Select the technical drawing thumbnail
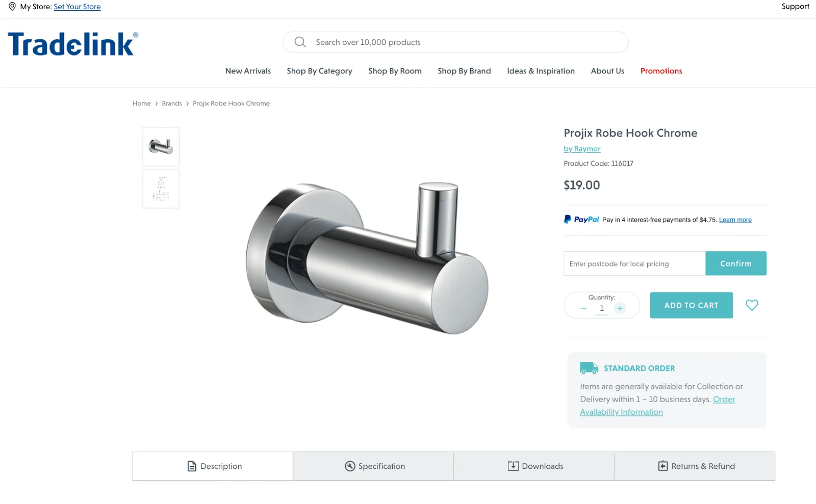The height and width of the screenshot is (504, 816). click(160, 189)
